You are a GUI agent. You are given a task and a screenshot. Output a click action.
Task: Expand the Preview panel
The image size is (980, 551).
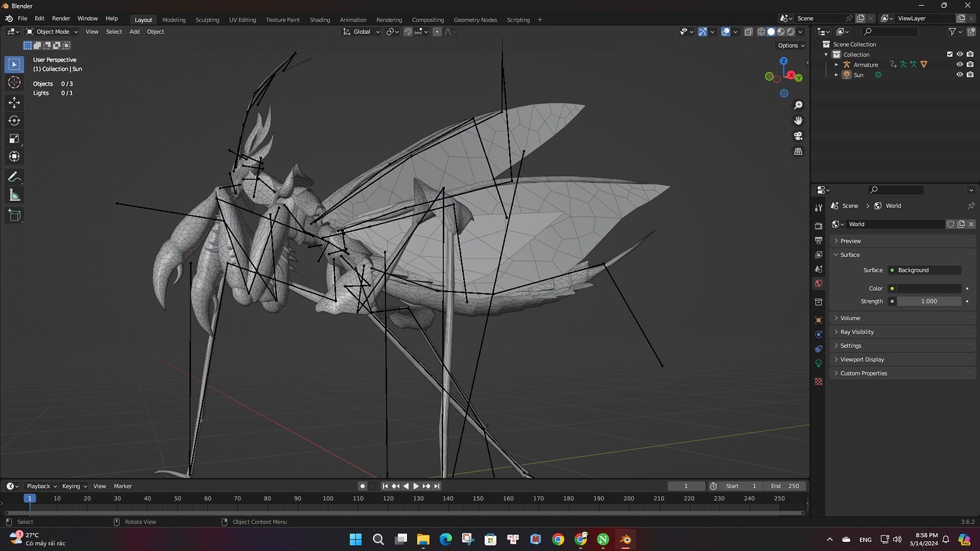tap(902, 241)
